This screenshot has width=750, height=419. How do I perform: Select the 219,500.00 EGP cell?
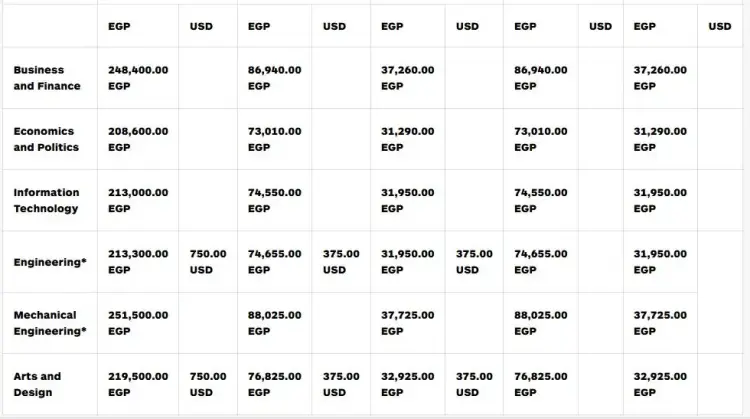point(138,384)
